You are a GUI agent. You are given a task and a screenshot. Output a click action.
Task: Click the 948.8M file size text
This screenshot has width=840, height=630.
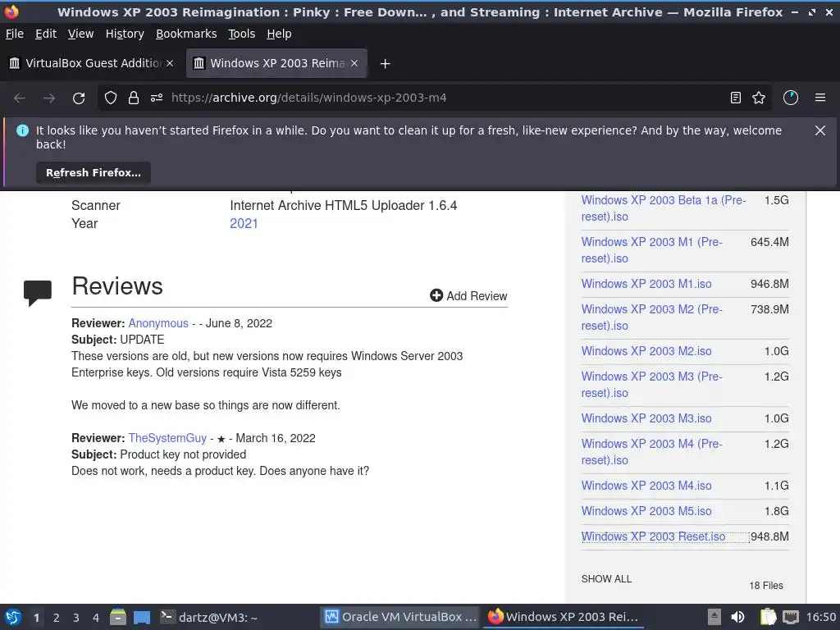769,536
